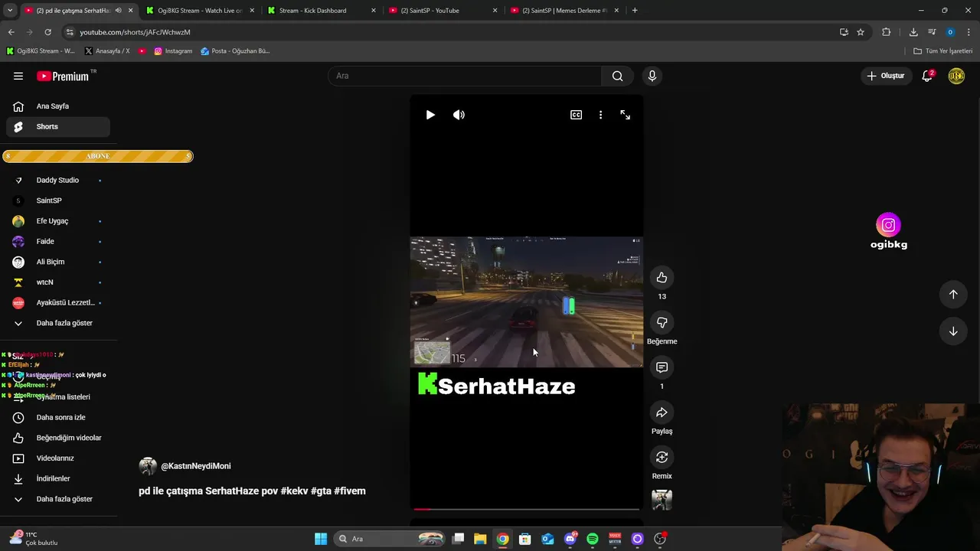Open Daha sonra izle watch later

point(58,417)
